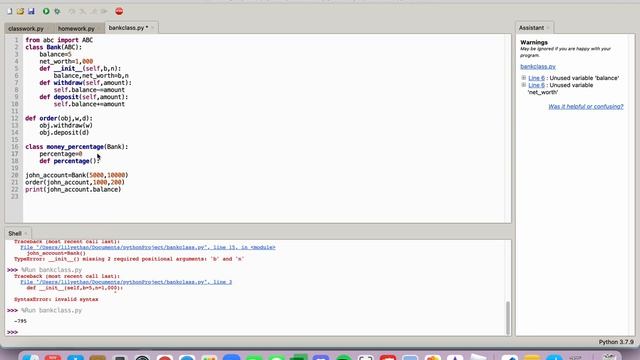
Task: Select the Assistant panel tab
Action: point(531,28)
